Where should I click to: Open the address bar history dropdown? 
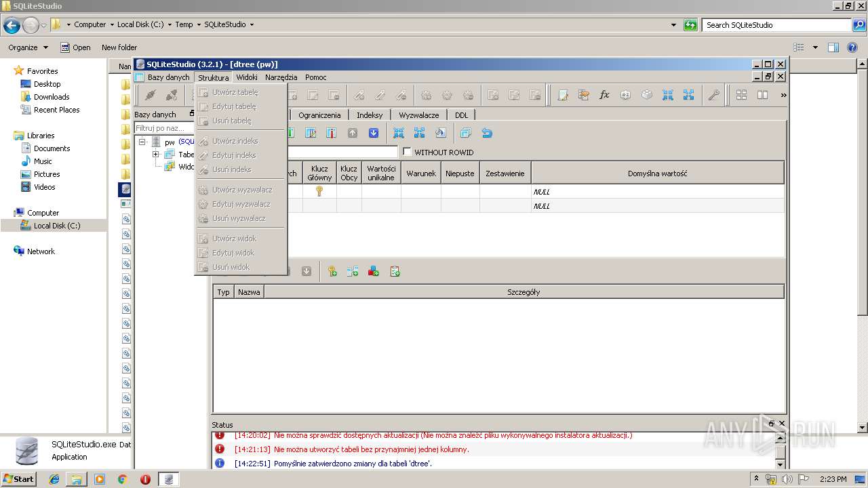click(673, 25)
